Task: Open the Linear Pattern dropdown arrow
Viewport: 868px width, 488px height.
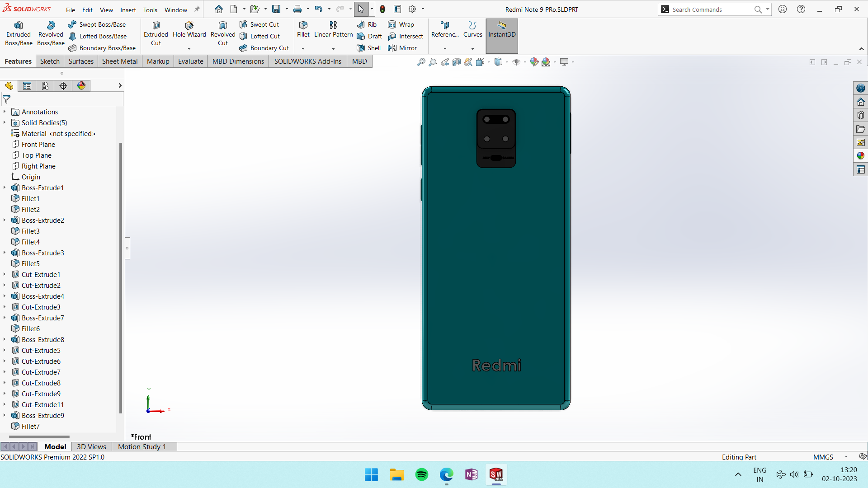Action: pyautogui.click(x=334, y=49)
